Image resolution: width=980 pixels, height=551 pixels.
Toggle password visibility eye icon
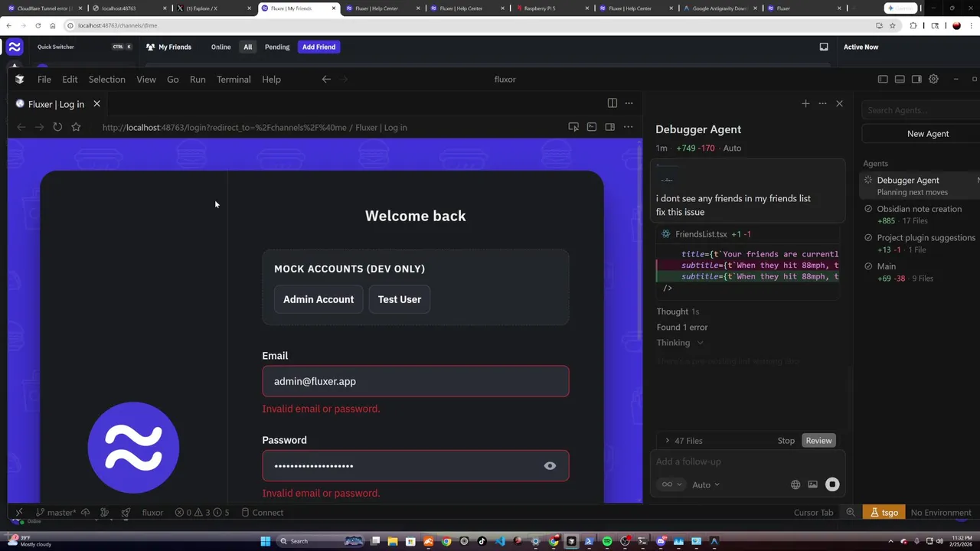pyautogui.click(x=550, y=465)
